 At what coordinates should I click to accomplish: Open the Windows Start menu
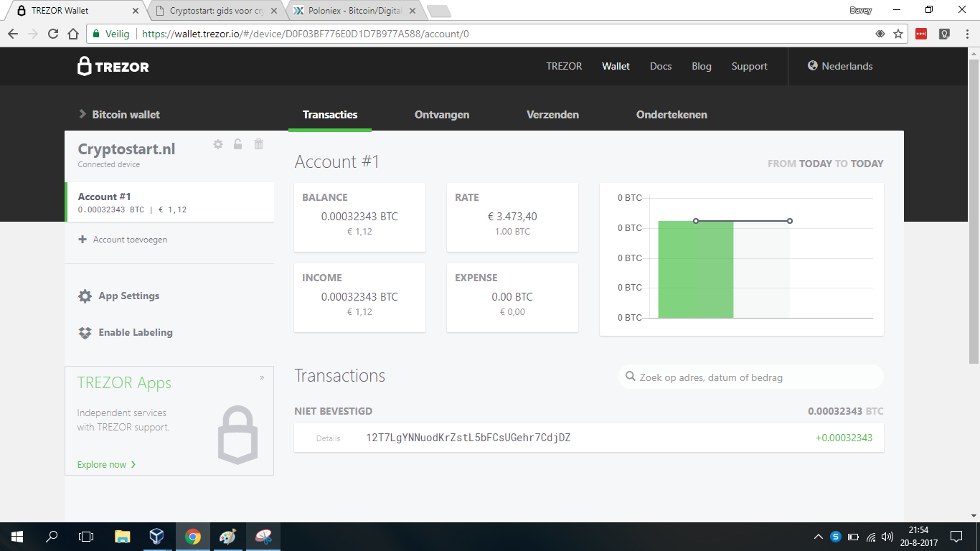click(17, 537)
